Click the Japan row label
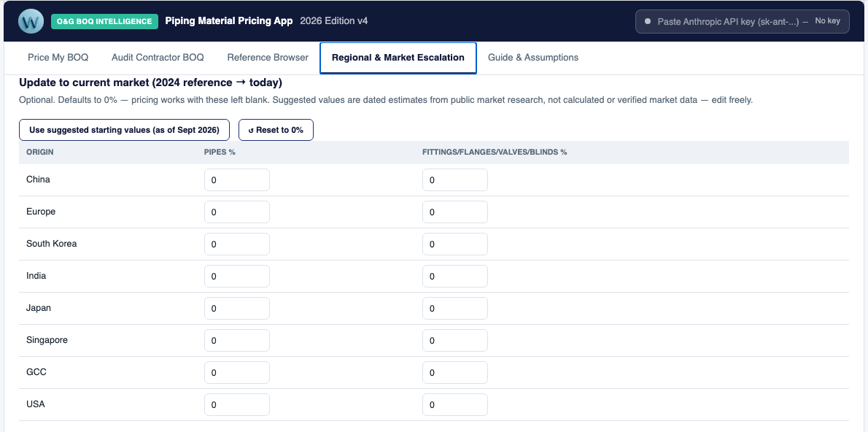868x432 pixels. tap(39, 308)
